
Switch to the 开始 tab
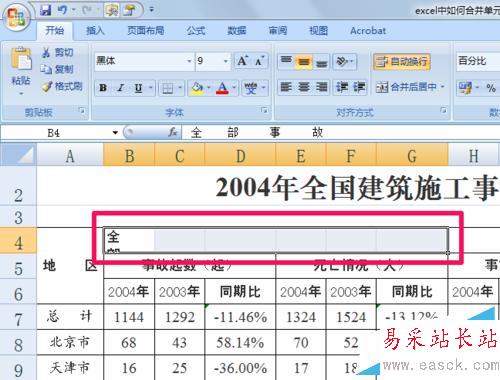[54, 31]
